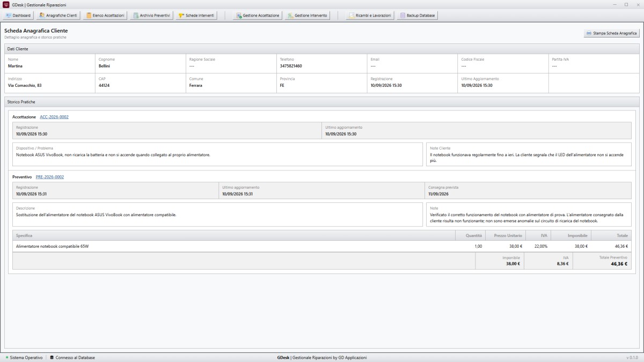This screenshot has height=362, width=644.
Task: Click the CAP value '44124'
Action: point(104,85)
